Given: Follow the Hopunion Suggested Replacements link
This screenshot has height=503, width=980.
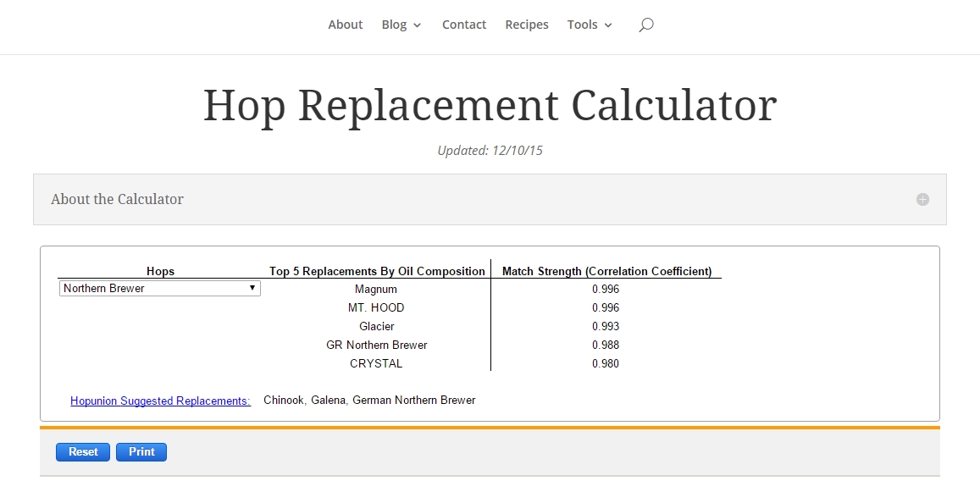Looking at the screenshot, I should tap(160, 401).
